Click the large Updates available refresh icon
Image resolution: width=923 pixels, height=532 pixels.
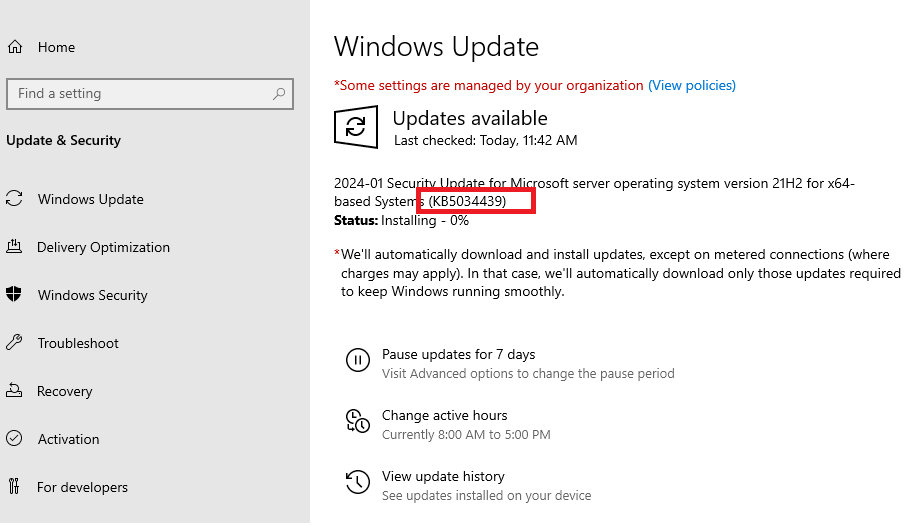tap(356, 127)
